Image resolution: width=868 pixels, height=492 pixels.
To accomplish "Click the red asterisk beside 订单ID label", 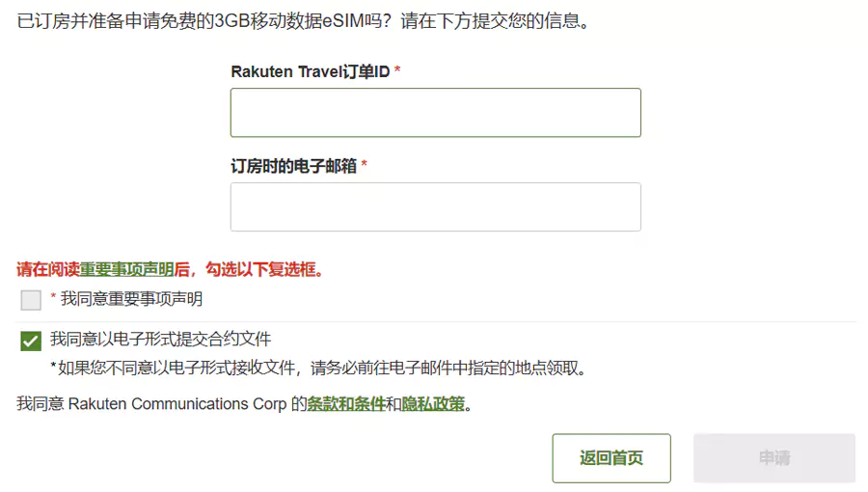I will click(x=397, y=72).
